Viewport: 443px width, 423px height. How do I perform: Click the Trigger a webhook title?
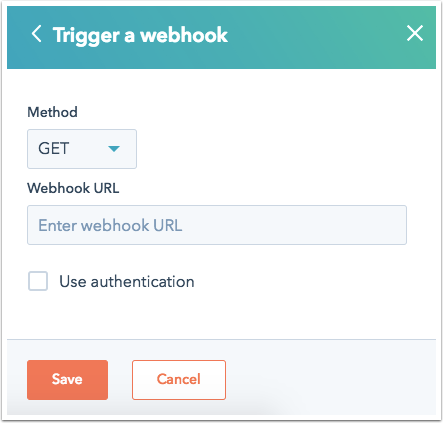point(140,35)
